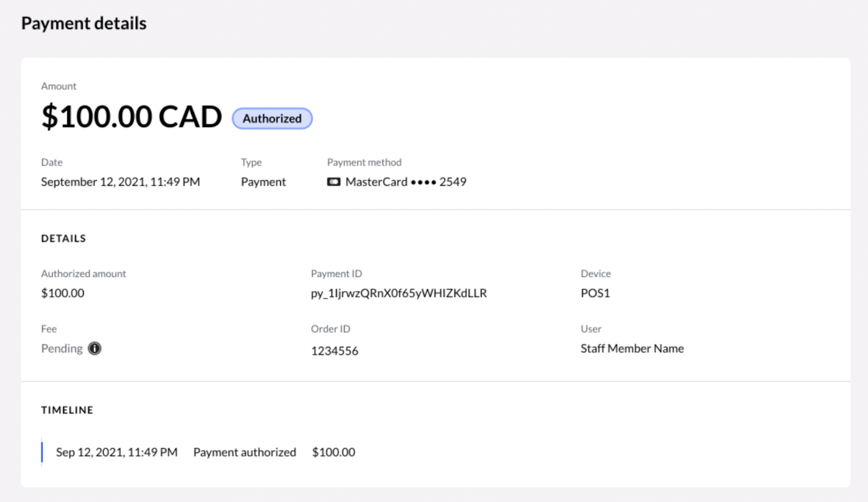
Task: Select the blue timeline marker bar
Action: [x=43, y=452]
